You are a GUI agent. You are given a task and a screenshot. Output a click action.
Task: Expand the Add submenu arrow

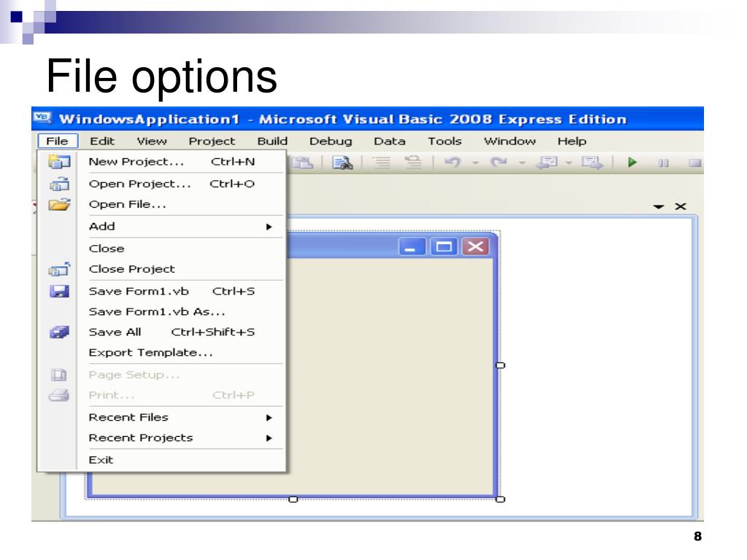(x=269, y=227)
